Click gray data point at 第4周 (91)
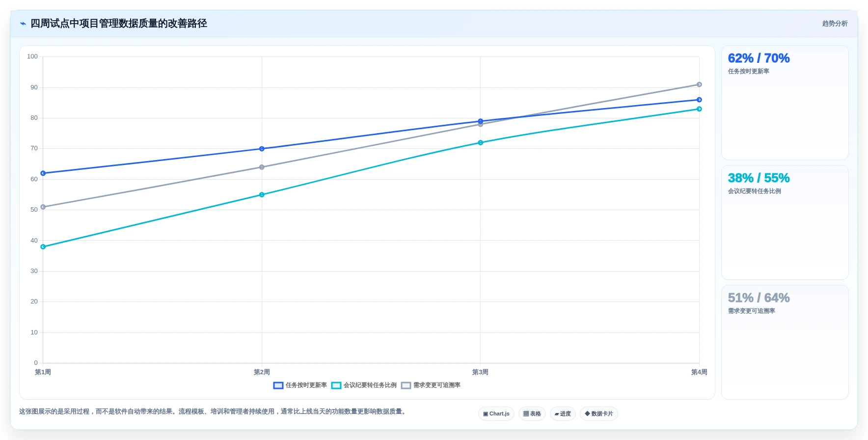This screenshot has width=868, height=440. pyautogui.click(x=699, y=84)
